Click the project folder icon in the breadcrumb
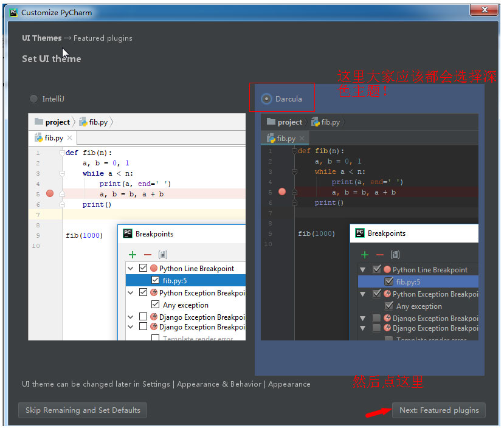Screen dimensions: 504x431 [38, 122]
